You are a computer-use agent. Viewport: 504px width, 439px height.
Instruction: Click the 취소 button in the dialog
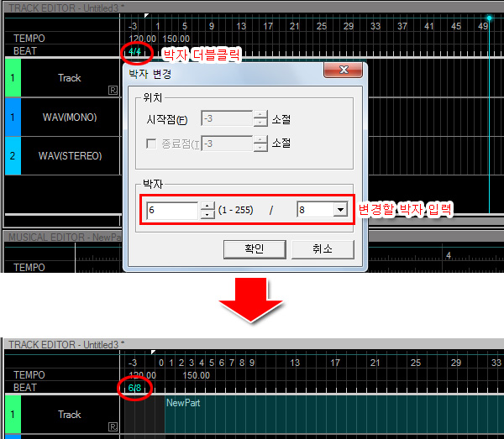pyautogui.click(x=323, y=249)
